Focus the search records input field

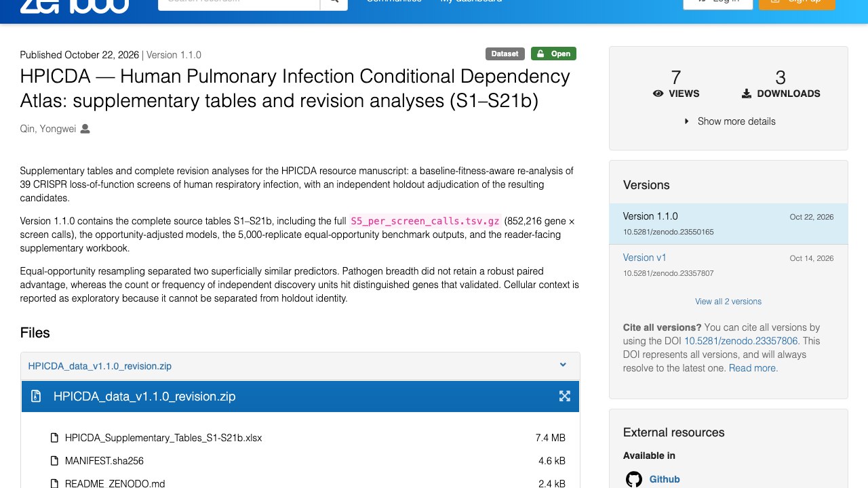pos(239,2)
